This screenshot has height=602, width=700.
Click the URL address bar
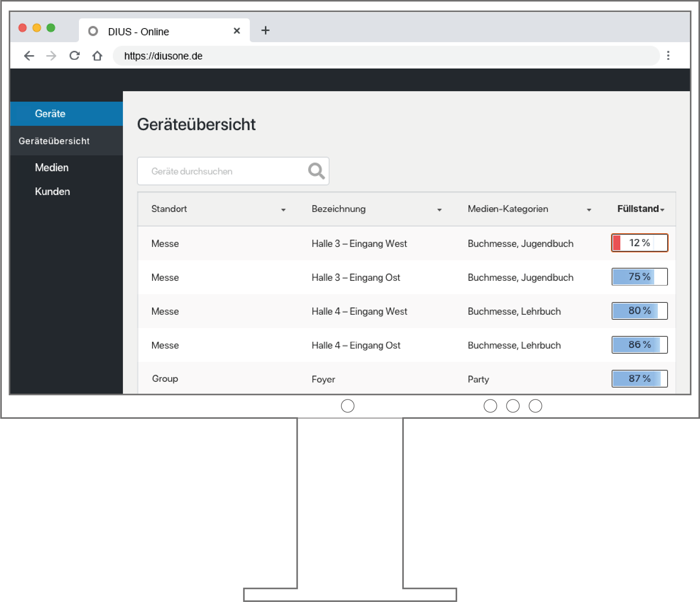coord(386,56)
